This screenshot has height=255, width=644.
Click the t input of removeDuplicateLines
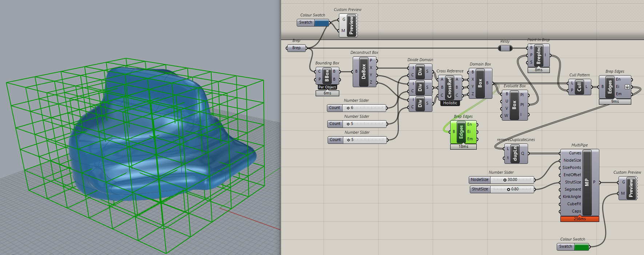tap(508, 158)
